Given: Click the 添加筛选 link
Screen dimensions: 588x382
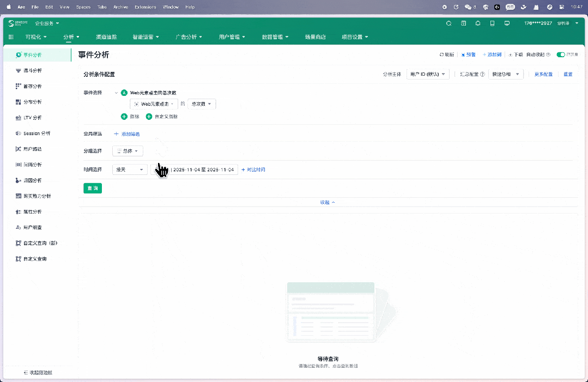Looking at the screenshot, I should (x=127, y=134).
